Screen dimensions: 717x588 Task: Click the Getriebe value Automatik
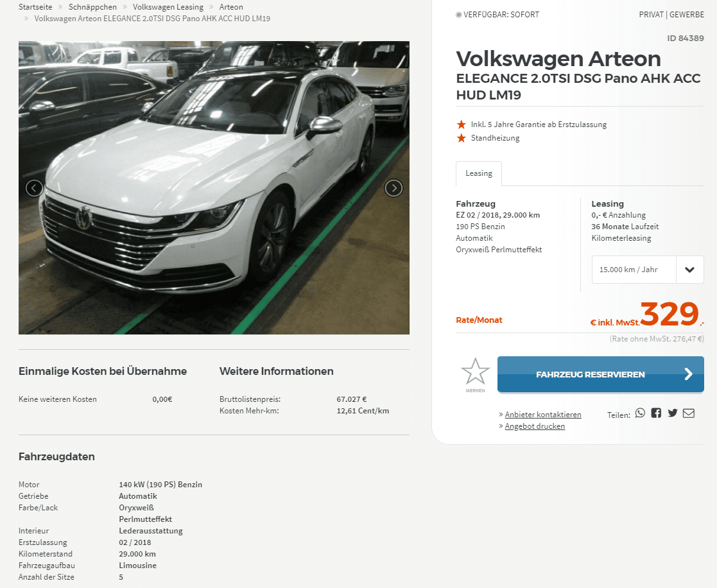pos(137,496)
